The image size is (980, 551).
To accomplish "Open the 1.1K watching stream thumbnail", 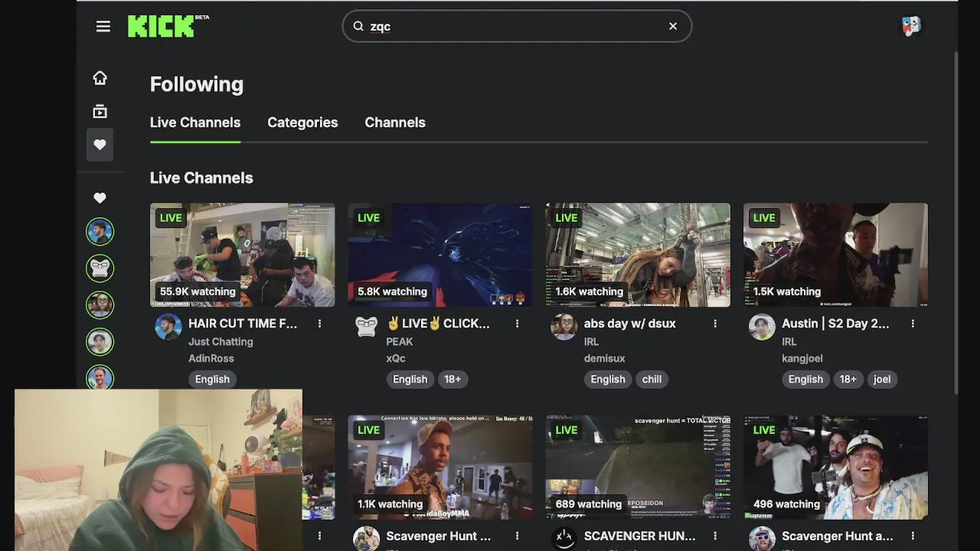I will coord(440,468).
